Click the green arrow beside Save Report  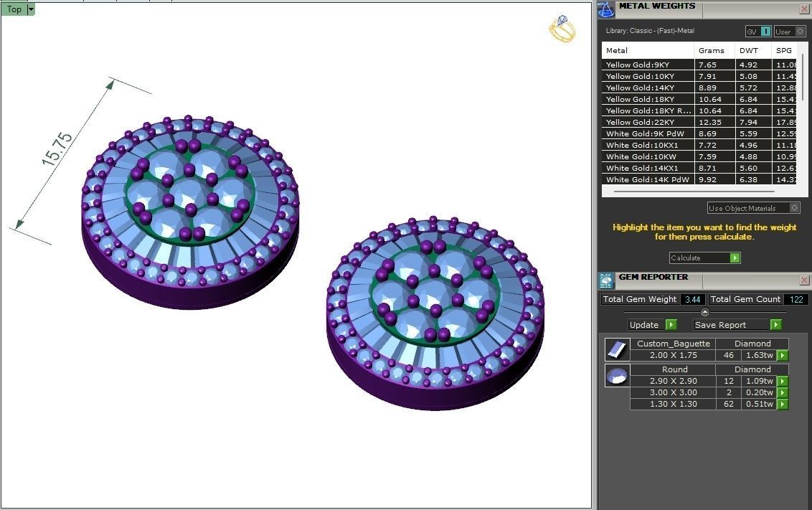click(775, 325)
